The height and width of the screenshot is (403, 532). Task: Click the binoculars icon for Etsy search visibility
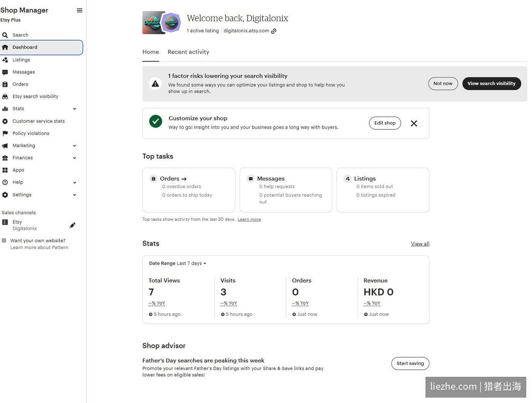tap(5, 97)
